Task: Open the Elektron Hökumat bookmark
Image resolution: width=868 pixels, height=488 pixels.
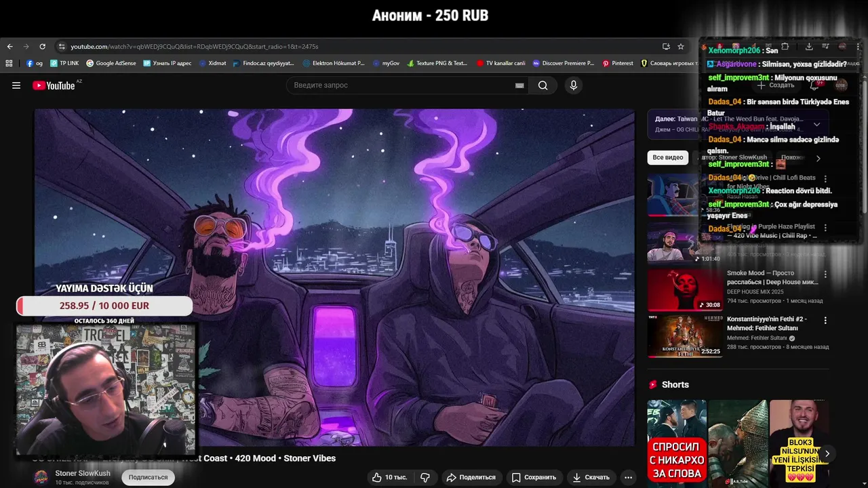Action: pos(334,63)
